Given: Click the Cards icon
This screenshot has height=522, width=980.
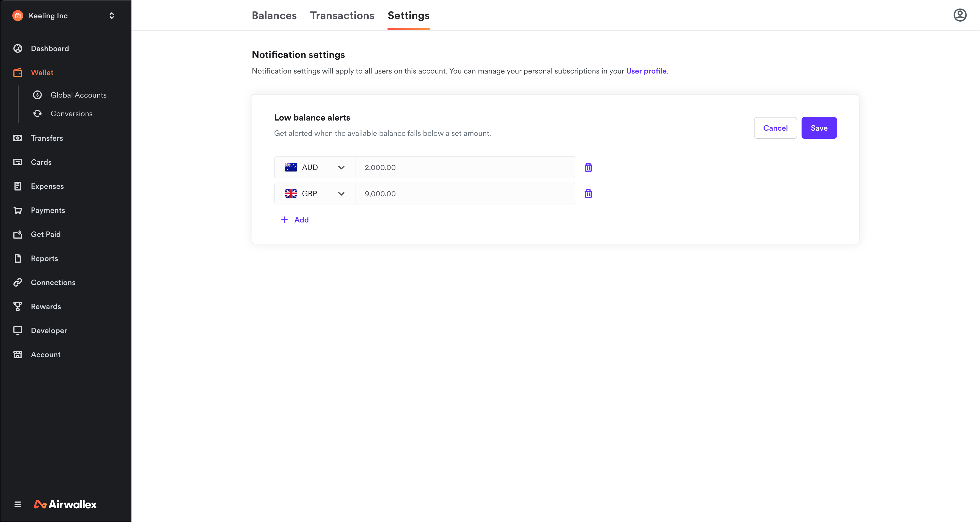Looking at the screenshot, I should 17,162.
